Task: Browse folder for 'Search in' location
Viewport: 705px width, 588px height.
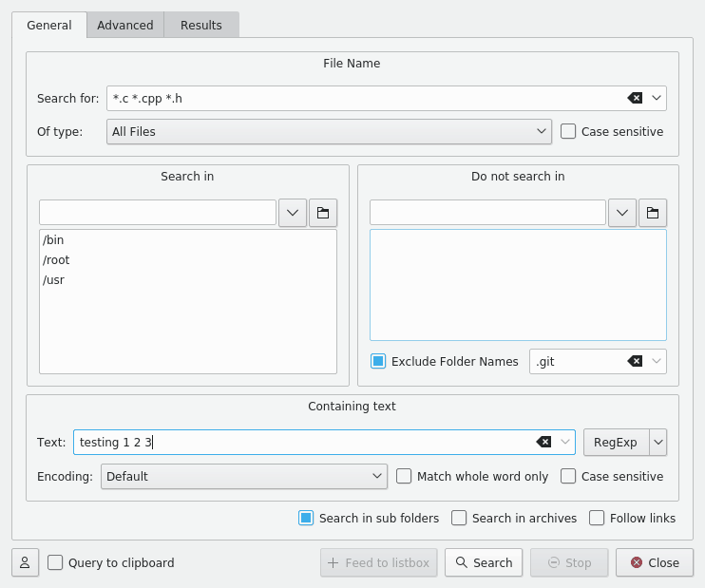Action: point(323,213)
